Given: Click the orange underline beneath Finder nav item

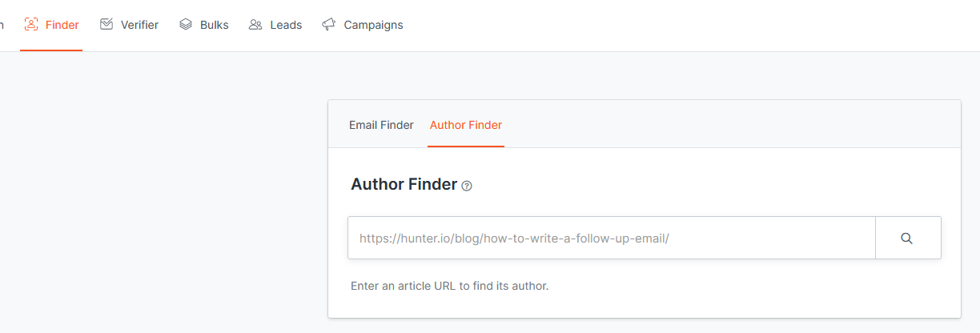Looking at the screenshot, I should (x=51, y=50).
